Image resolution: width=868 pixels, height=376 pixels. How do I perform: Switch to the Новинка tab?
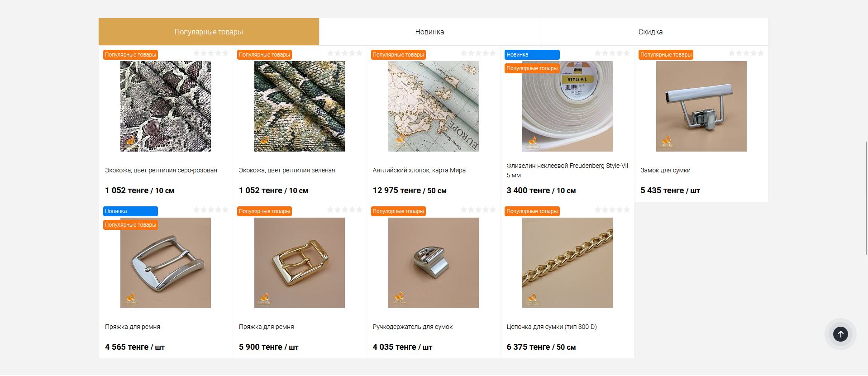coord(429,32)
